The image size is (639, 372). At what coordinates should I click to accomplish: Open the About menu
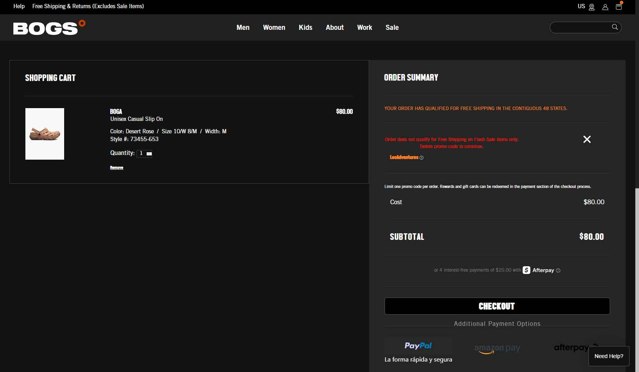coord(335,27)
